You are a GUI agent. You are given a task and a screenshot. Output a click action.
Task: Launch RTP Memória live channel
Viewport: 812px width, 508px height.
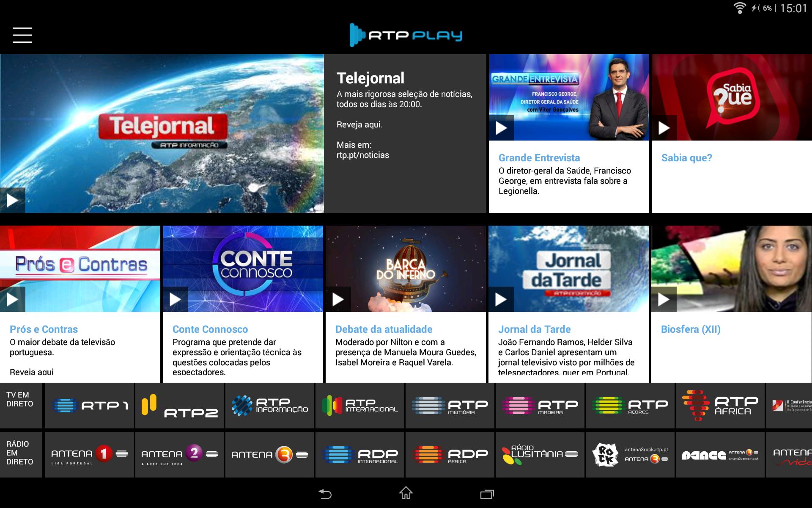tap(450, 406)
